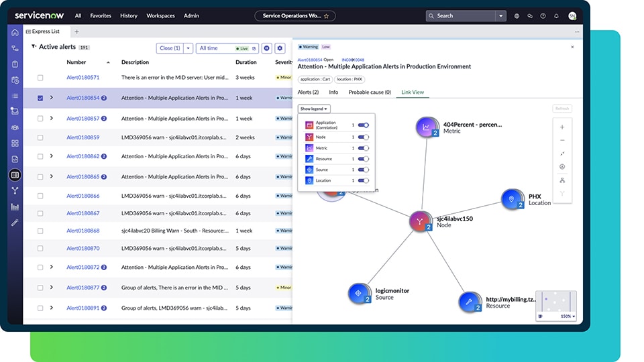This screenshot has width=644, height=362.
Task: Expand the Alert0180862 group row
Action: coord(52,156)
